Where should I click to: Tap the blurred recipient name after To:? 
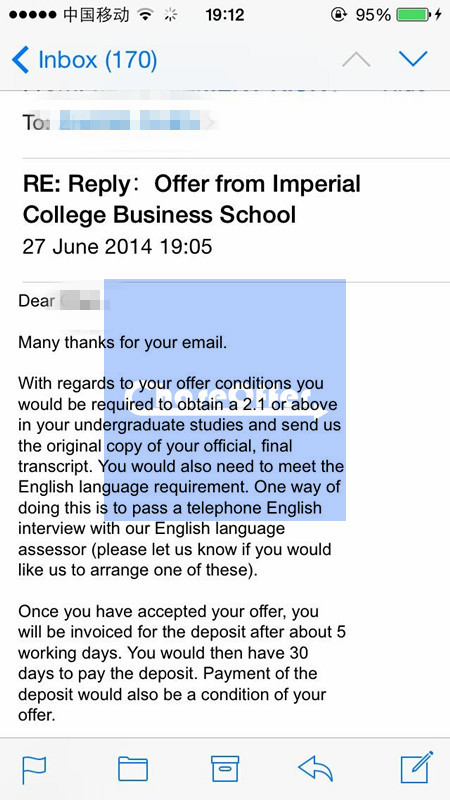tap(133, 123)
